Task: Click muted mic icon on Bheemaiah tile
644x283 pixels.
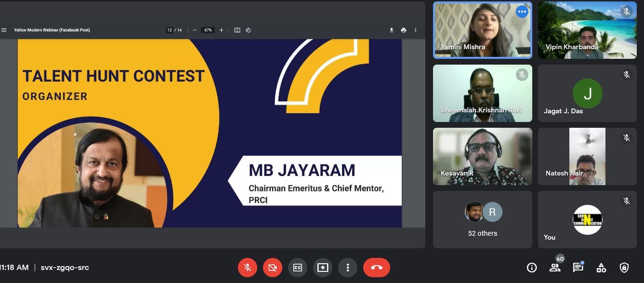Action: (x=522, y=75)
